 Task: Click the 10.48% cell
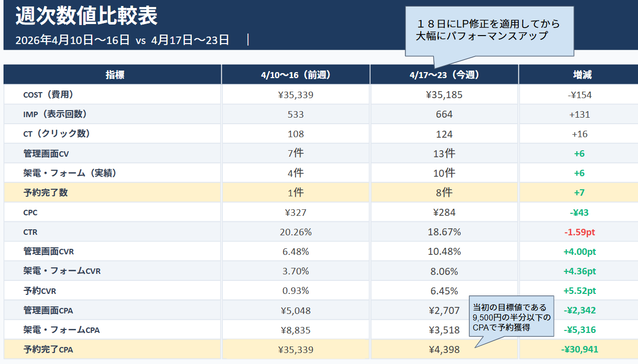tap(444, 251)
